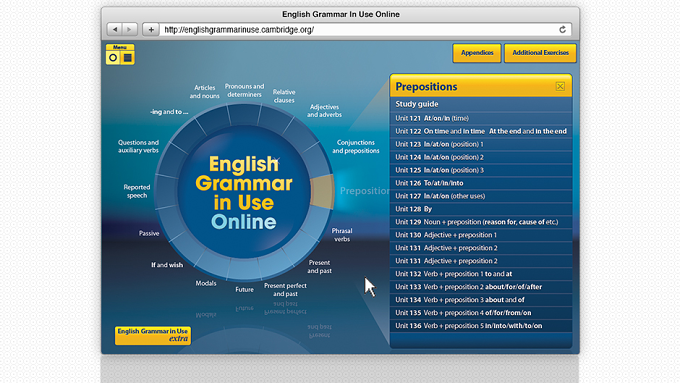The image size is (680, 383).
Task: Open Unit 134 Verb + preposition 3
Action: [x=481, y=300]
